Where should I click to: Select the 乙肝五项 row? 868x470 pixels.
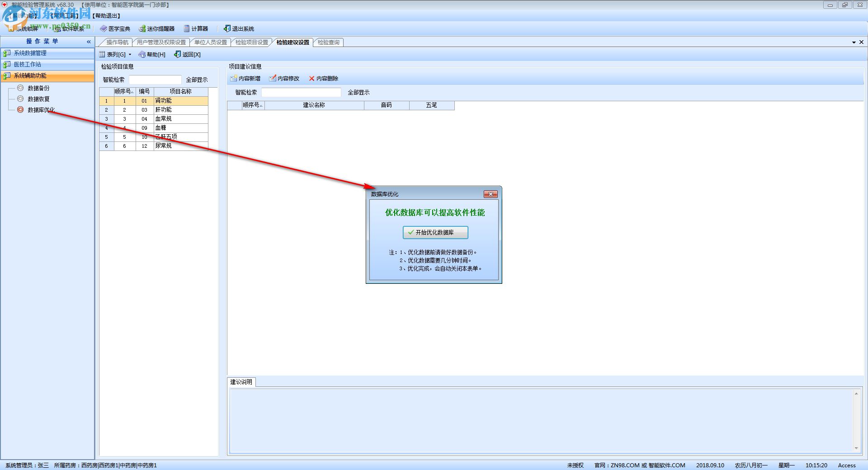pyautogui.click(x=154, y=137)
